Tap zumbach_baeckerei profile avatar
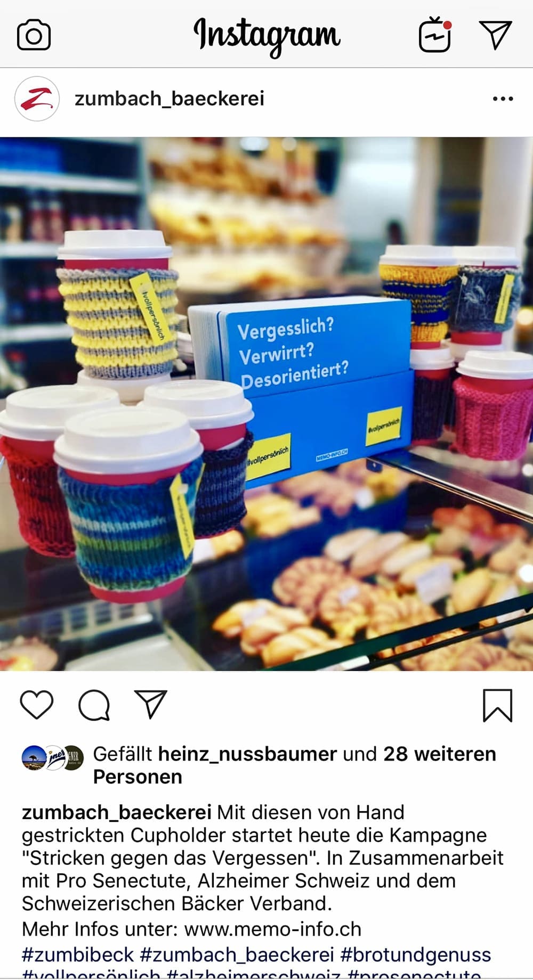The image size is (533, 980). 37,99
